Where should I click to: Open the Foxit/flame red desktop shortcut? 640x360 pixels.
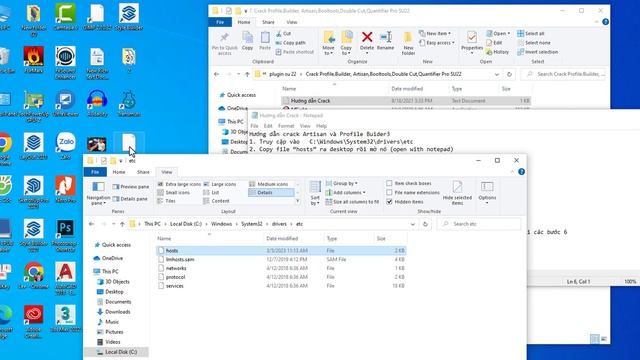coord(33,60)
